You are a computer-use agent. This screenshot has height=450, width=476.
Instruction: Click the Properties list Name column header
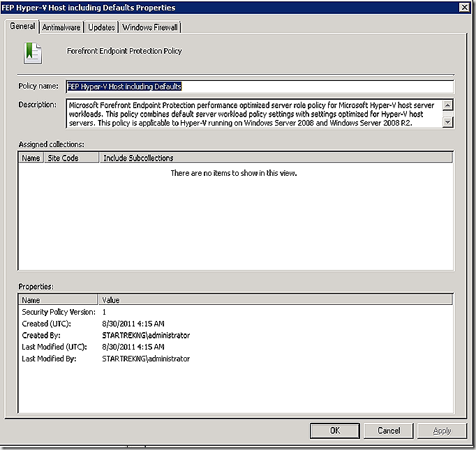59,300
